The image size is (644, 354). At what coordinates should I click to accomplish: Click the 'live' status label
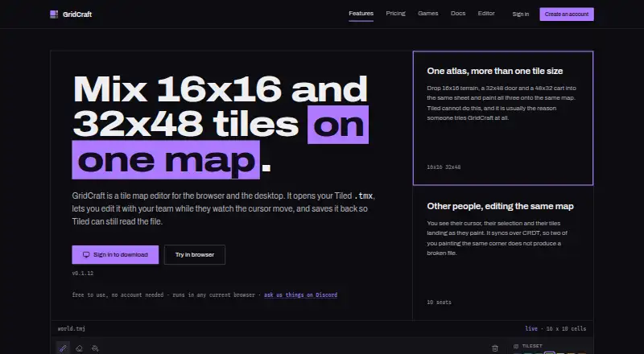[531, 328]
